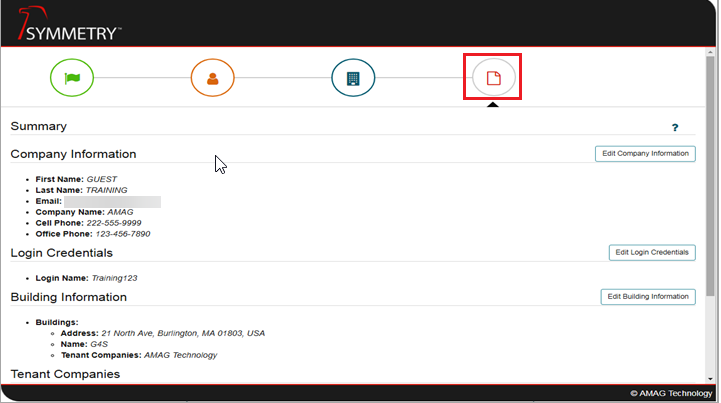This screenshot has width=721, height=403.
Task: Click the redacted Email field value
Action: pos(113,202)
